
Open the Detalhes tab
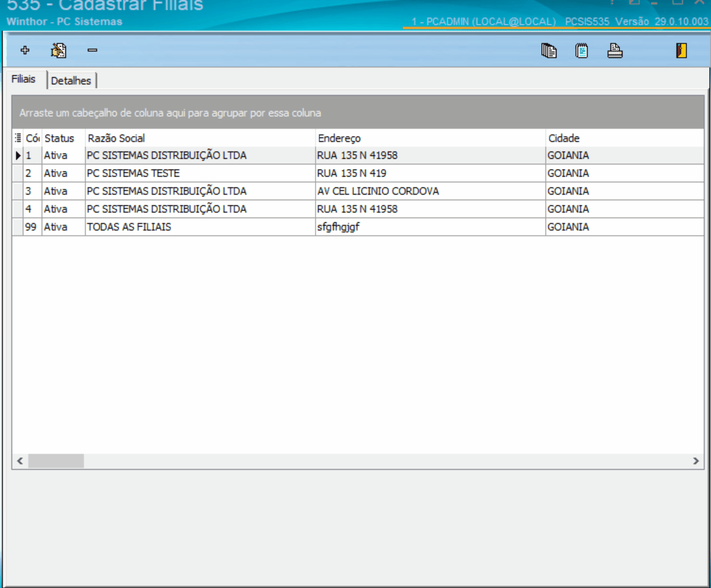point(71,80)
